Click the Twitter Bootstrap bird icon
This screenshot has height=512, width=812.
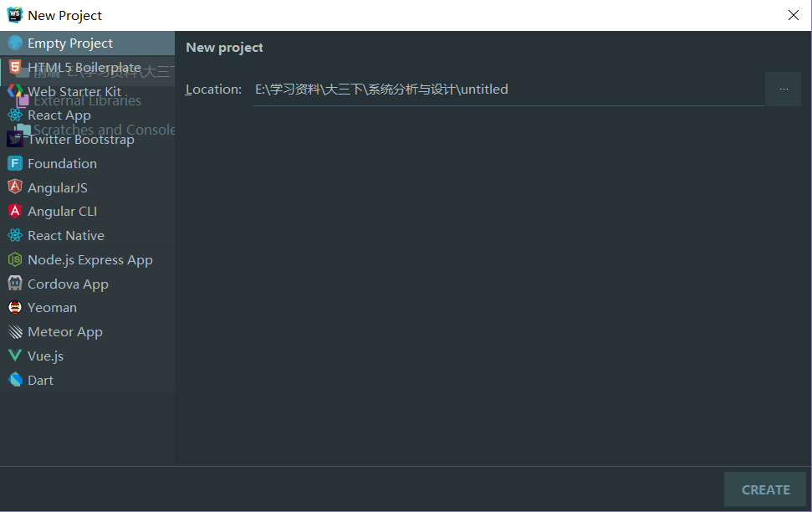click(15, 139)
